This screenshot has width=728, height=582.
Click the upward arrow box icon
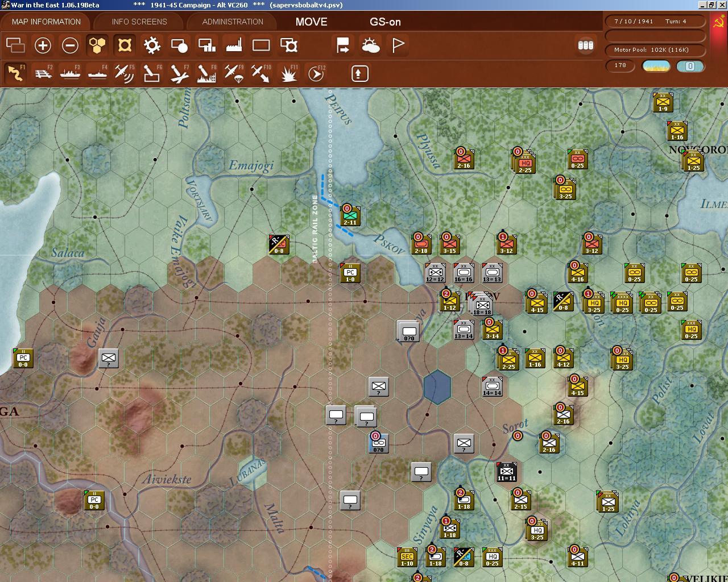tap(359, 73)
